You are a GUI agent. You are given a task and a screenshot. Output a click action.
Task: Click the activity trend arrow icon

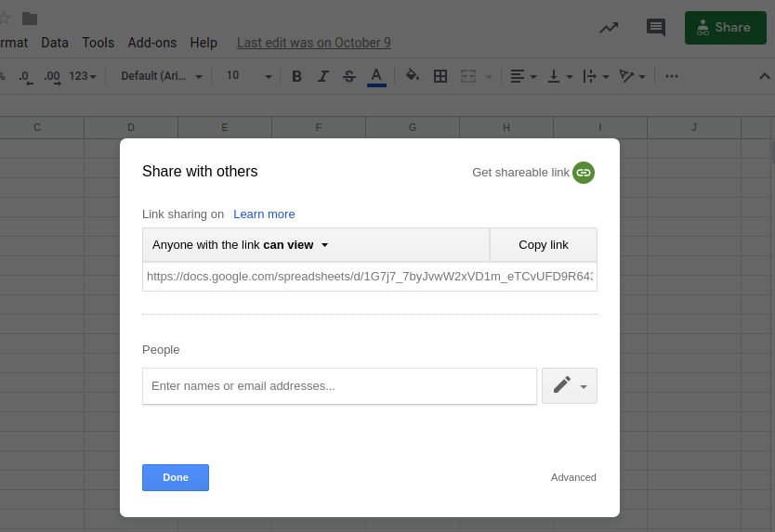pyautogui.click(x=609, y=28)
